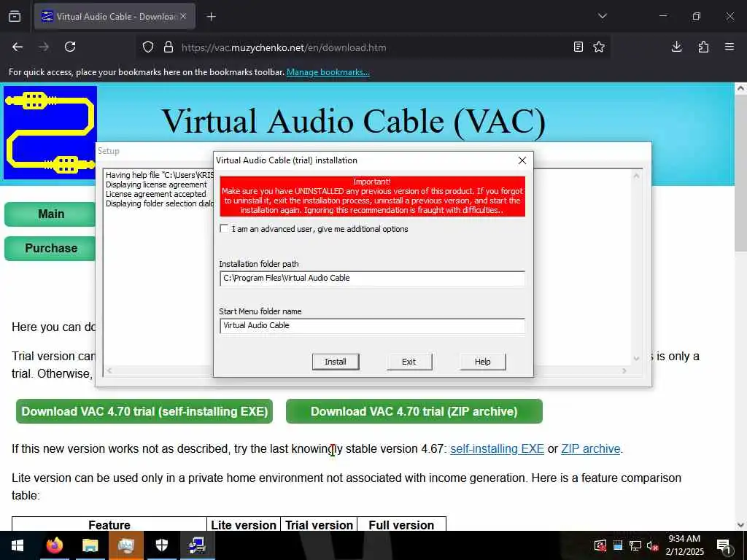Click the page scrollbar up arrow
The width and height of the screenshot is (747, 560).
pos(740,88)
